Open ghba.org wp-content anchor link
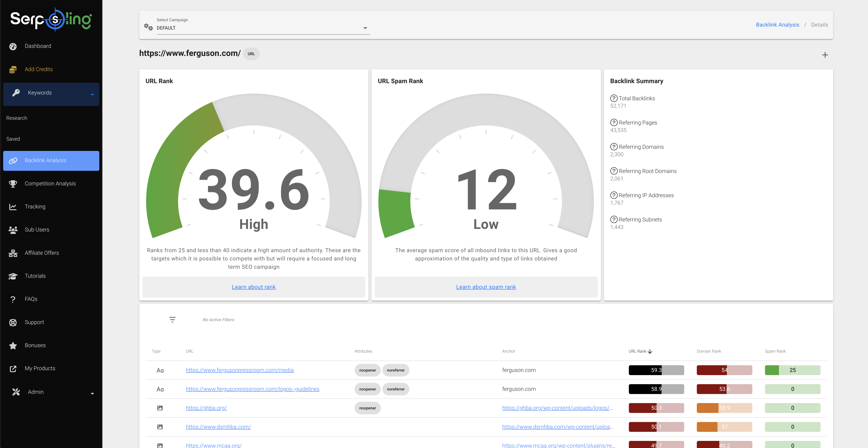 [x=557, y=408]
